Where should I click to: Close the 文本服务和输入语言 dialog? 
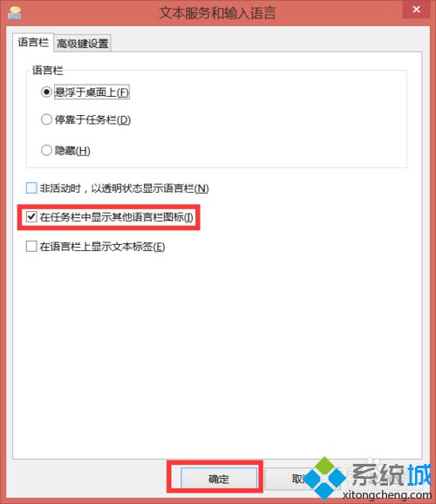[416, 10]
